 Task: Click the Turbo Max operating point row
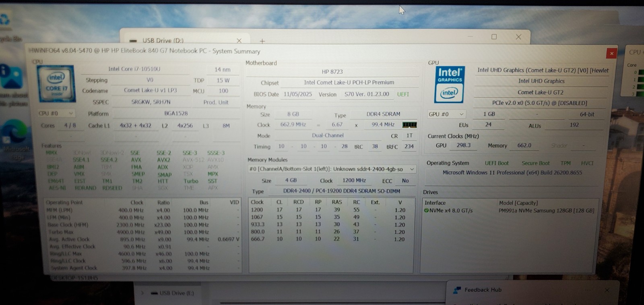[143, 232]
